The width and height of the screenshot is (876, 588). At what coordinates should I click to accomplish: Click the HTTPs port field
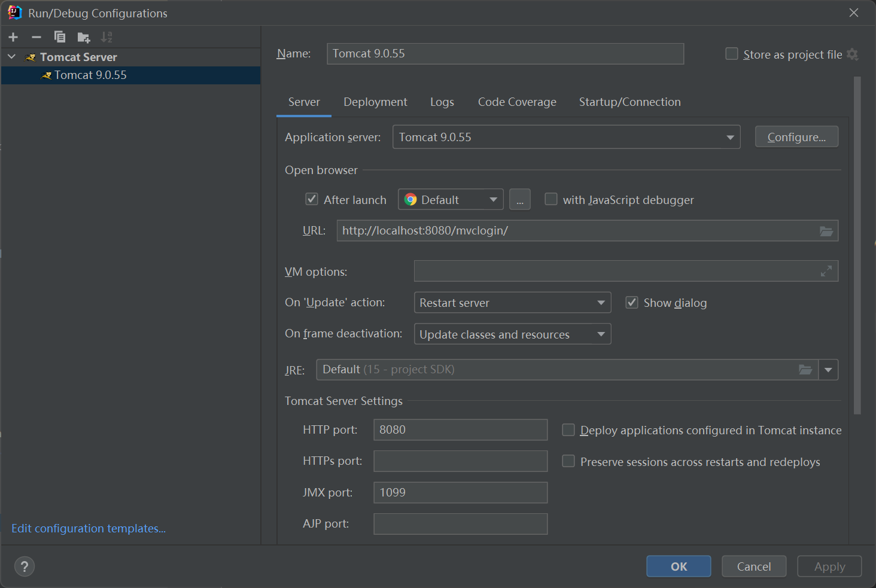(461, 461)
